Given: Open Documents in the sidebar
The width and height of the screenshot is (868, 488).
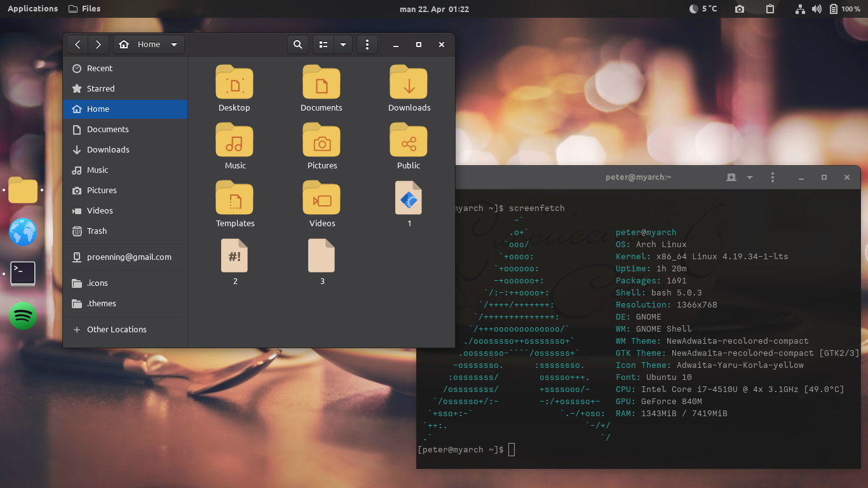Looking at the screenshot, I should pos(125,129).
